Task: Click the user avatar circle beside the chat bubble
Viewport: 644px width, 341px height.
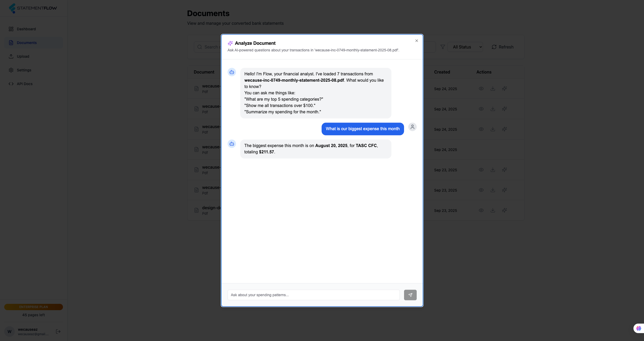Action: pyautogui.click(x=412, y=127)
